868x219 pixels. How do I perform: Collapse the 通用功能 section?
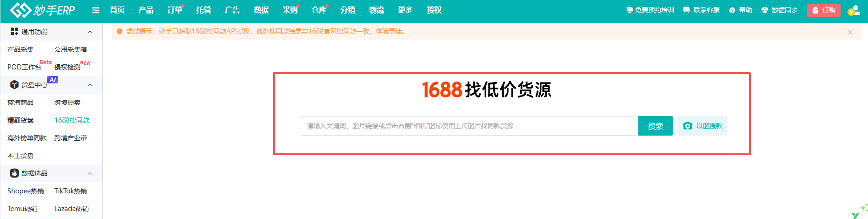click(90, 32)
